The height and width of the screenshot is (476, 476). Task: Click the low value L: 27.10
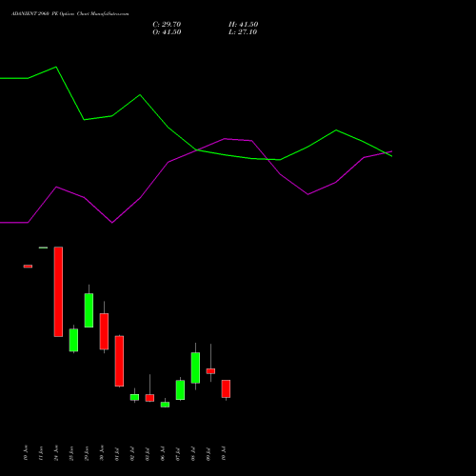click(x=243, y=32)
